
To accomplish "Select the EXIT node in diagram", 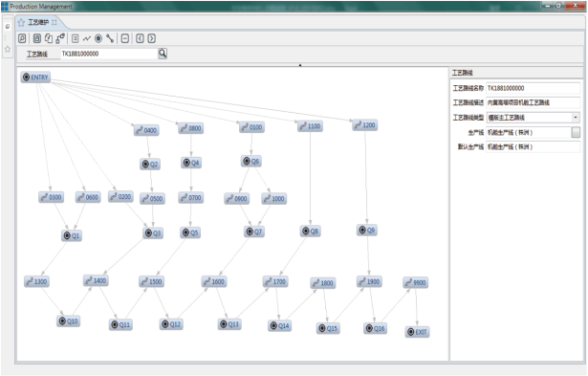I will (x=417, y=332).
